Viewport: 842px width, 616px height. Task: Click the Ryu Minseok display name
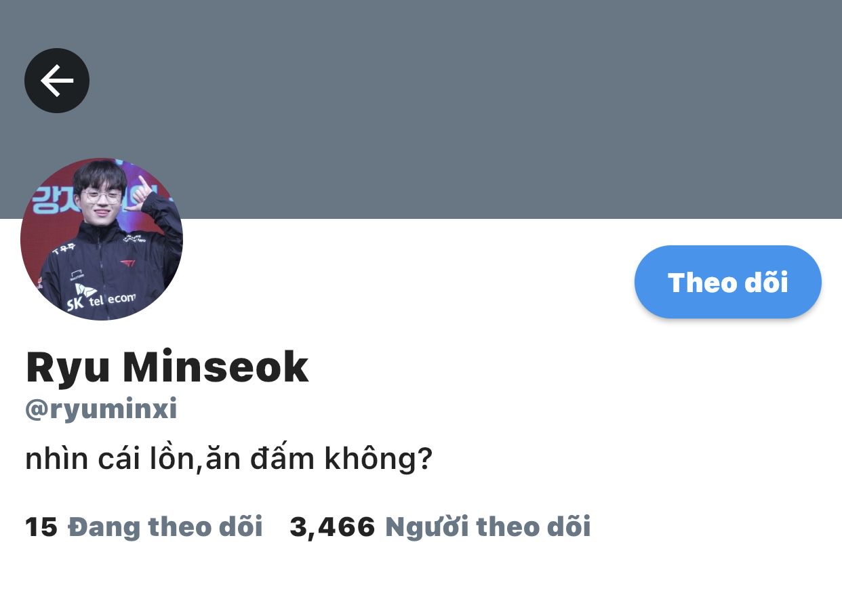(x=167, y=367)
